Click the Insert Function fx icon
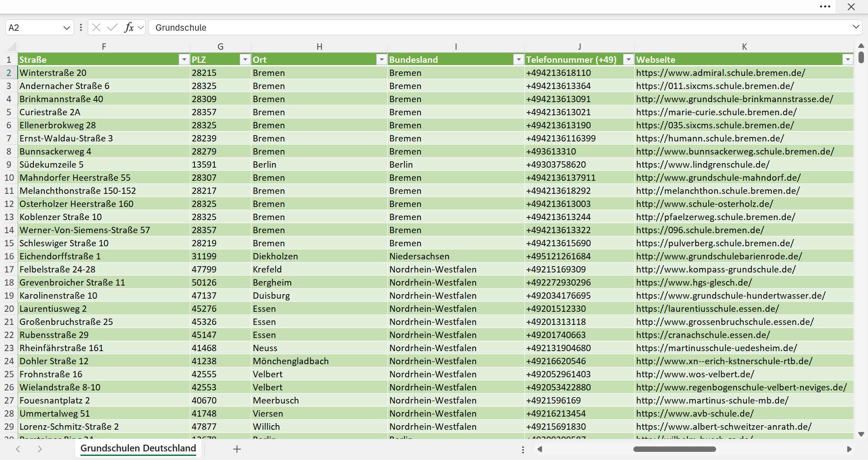This screenshot has height=460, width=868. [x=129, y=28]
